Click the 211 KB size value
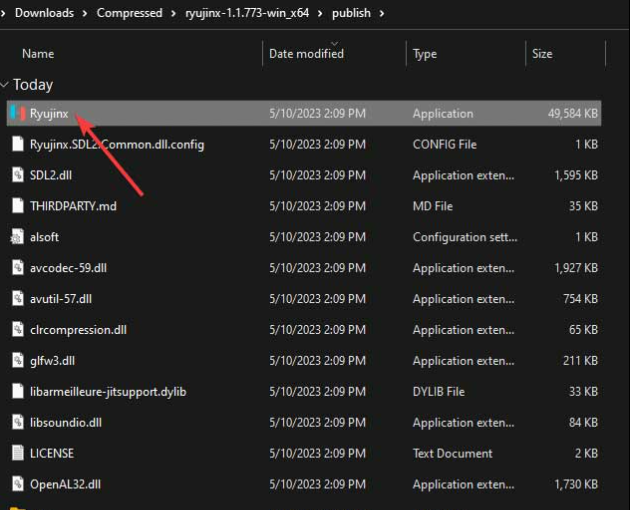The image size is (636, 510). [x=580, y=361]
